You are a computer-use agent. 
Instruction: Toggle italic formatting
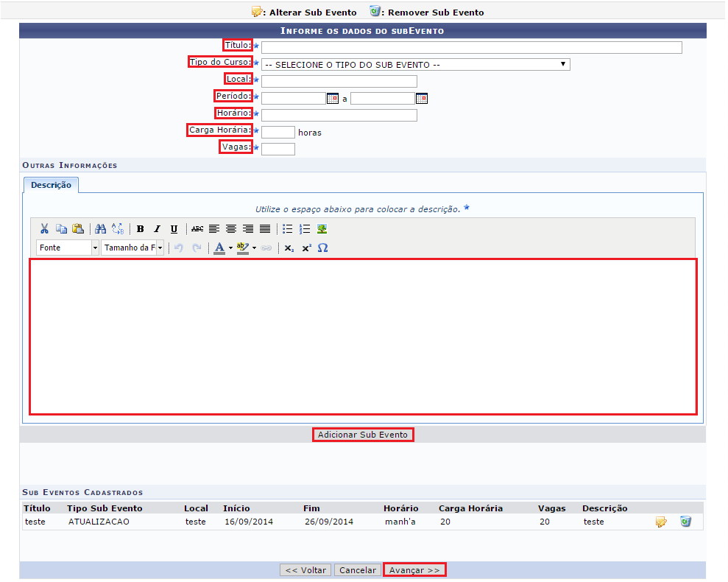coord(157,229)
